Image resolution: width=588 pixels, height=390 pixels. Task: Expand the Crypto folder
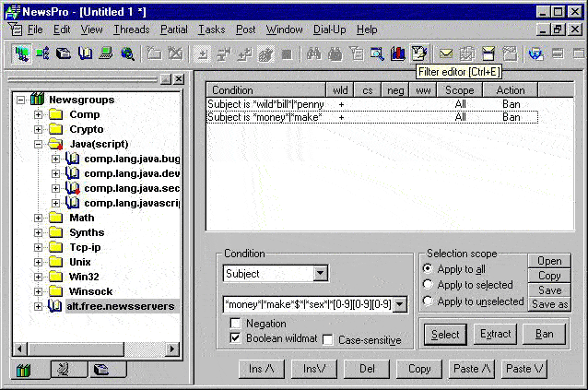pos(39,129)
